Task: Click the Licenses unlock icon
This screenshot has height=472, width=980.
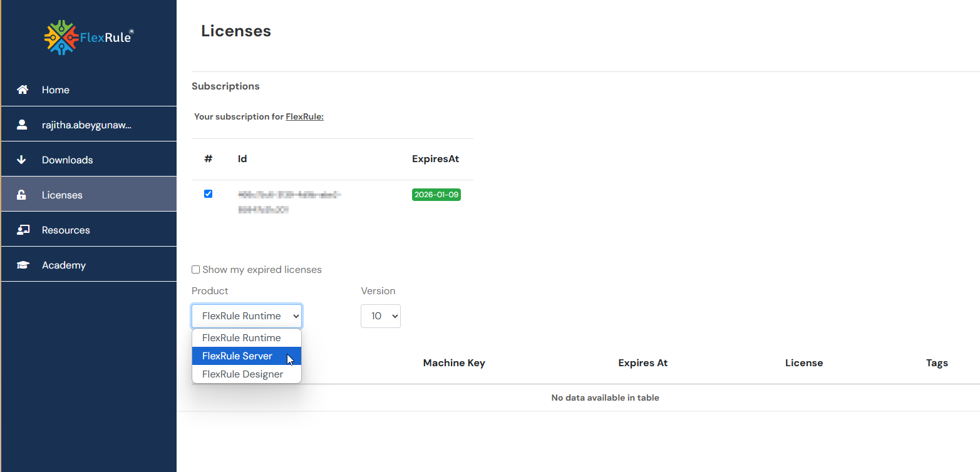Action: point(21,195)
